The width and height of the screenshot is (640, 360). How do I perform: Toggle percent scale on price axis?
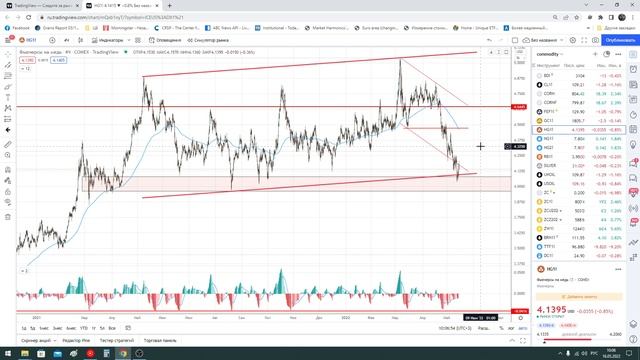click(501, 328)
